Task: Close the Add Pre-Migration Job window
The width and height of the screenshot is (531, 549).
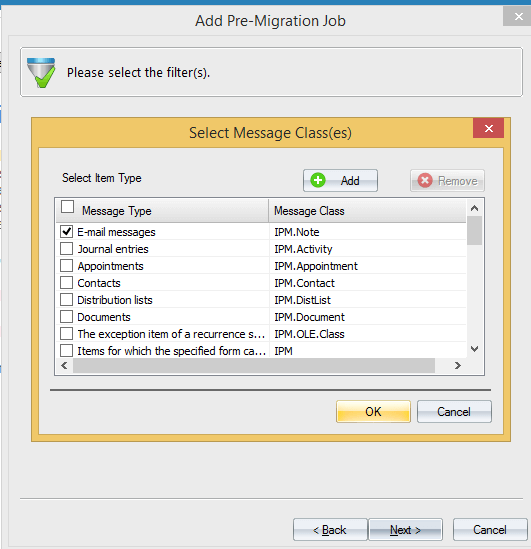Action: click(x=518, y=16)
